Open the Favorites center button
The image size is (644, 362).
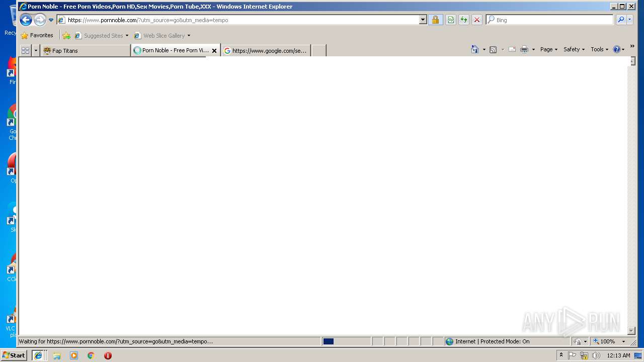coord(37,36)
